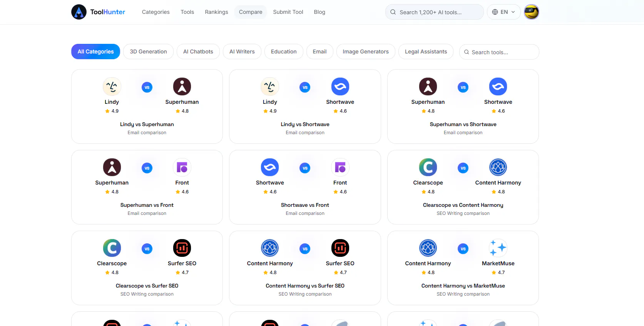
Task: Click the VS badge in Clearscope vs Content Harmony card
Action: [x=463, y=168]
